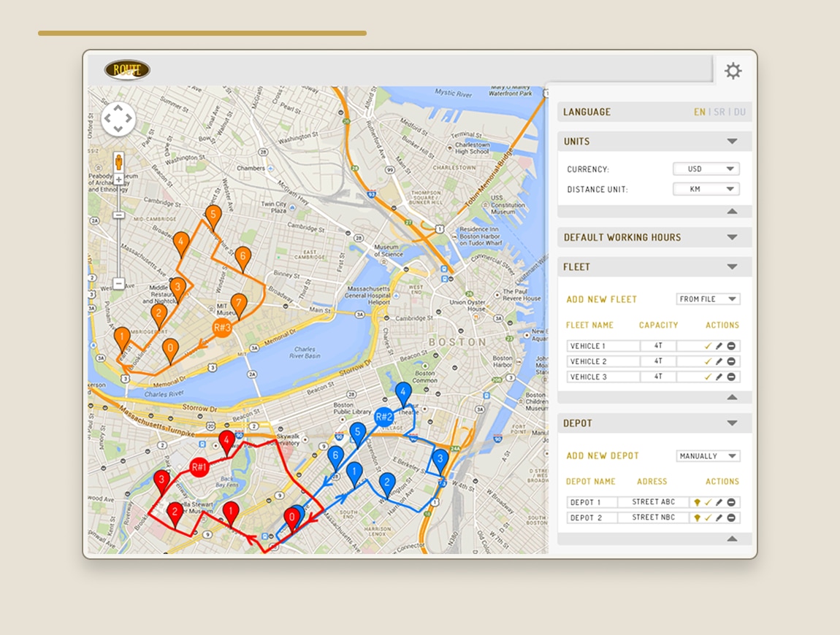This screenshot has height=635, width=840.
Task: Click the map zoom slider track
Action: tap(119, 231)
